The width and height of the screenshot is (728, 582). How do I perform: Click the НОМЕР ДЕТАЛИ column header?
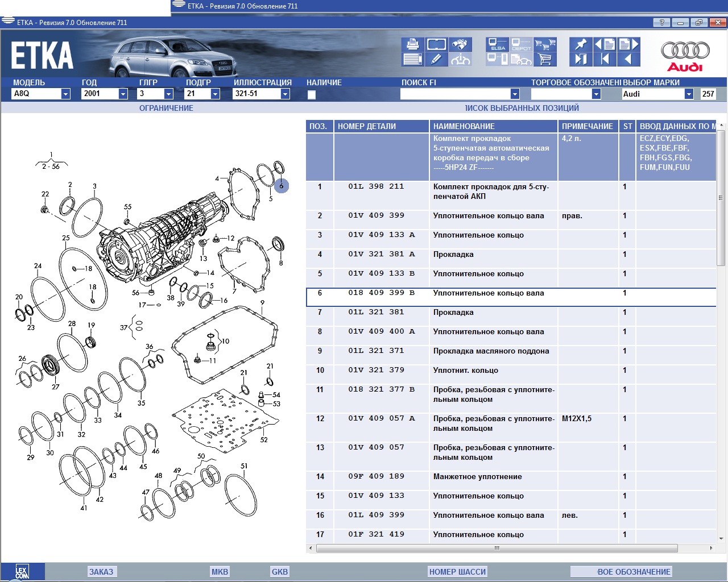click(x=382, y=126)
